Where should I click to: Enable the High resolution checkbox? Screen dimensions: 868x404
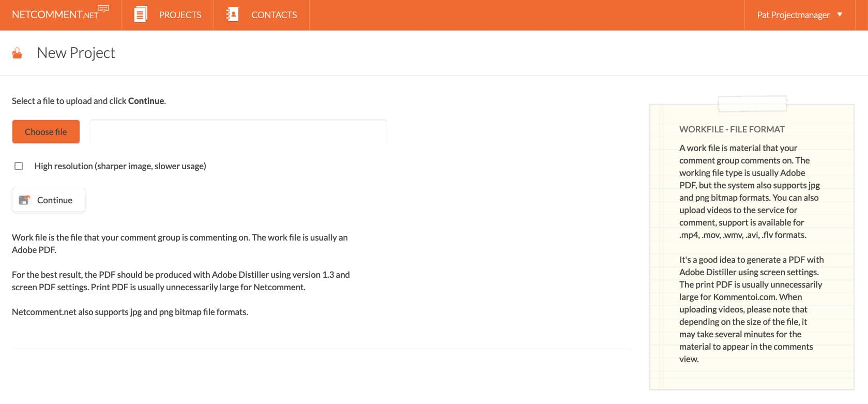tap(19, 166)
